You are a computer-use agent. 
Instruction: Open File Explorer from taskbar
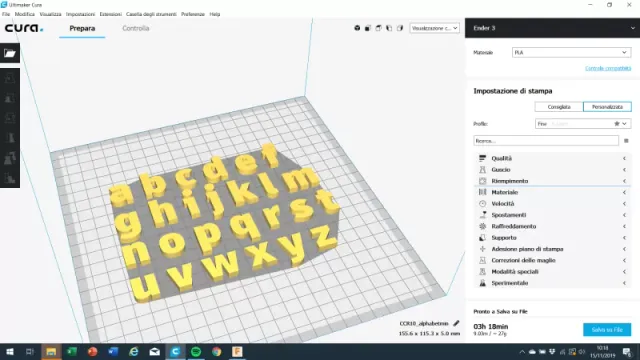pos(51,351)
